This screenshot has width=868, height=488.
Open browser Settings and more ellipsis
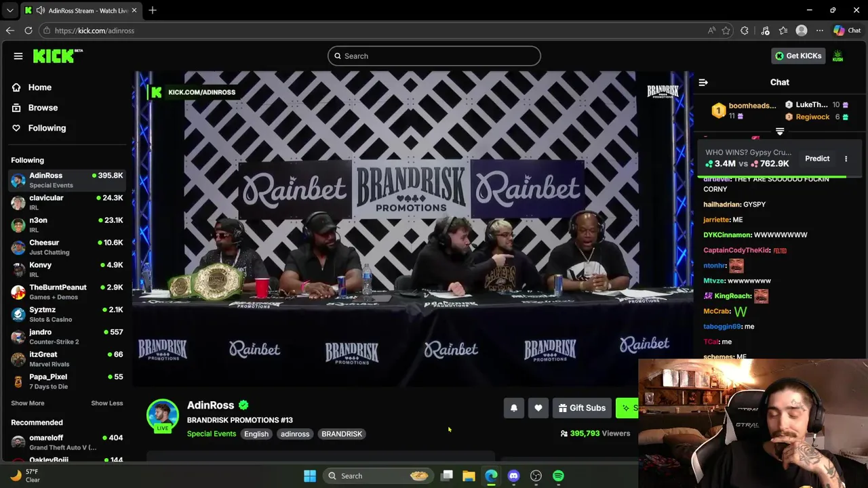coord(820,30)
